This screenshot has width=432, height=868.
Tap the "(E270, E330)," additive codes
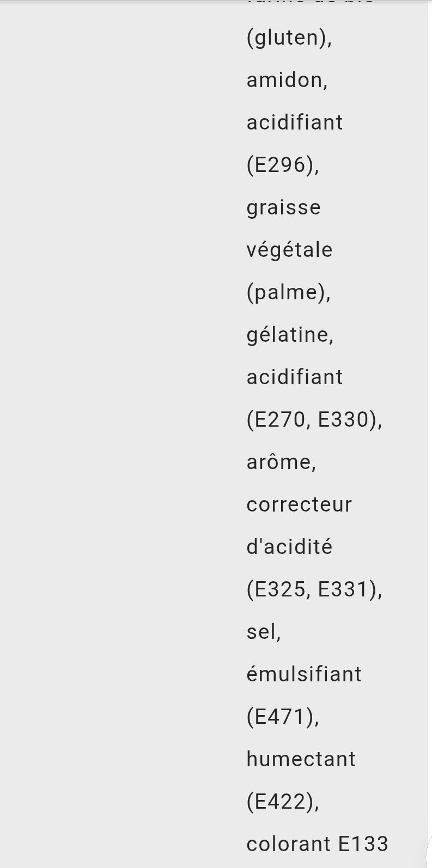(x=314, y=420)
